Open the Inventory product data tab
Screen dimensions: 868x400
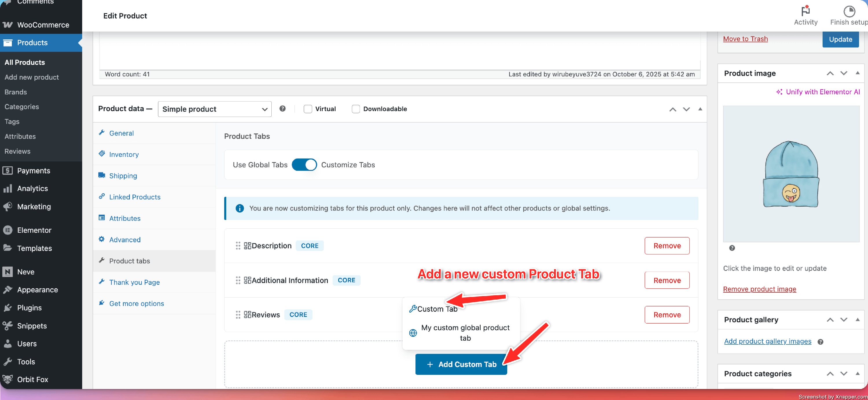[124, 154]
